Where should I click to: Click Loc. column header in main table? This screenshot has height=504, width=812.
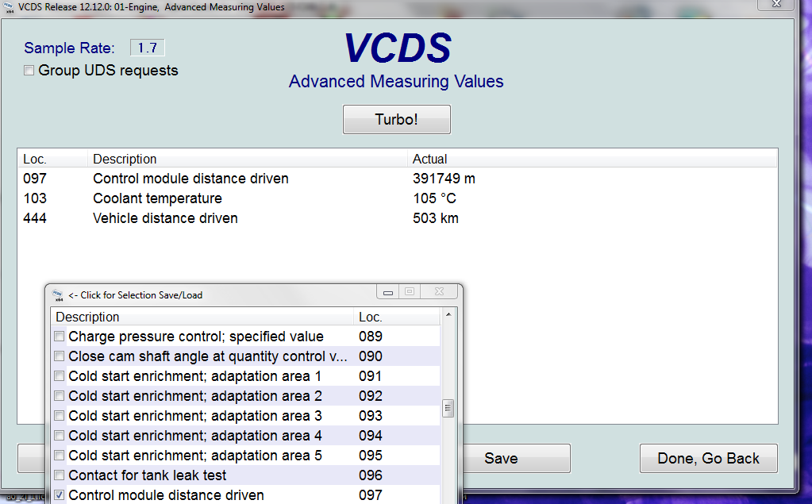pos(52,159)
